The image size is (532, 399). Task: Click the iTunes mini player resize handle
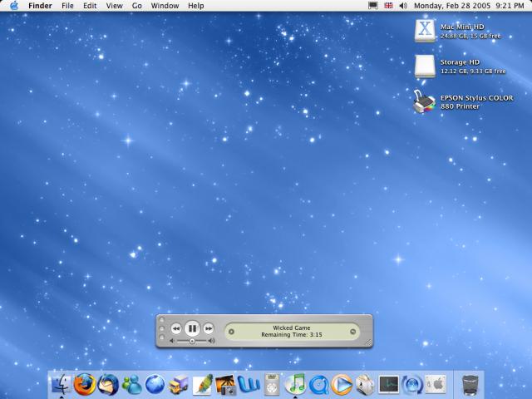pyautogui.click(x=368, y=342)
